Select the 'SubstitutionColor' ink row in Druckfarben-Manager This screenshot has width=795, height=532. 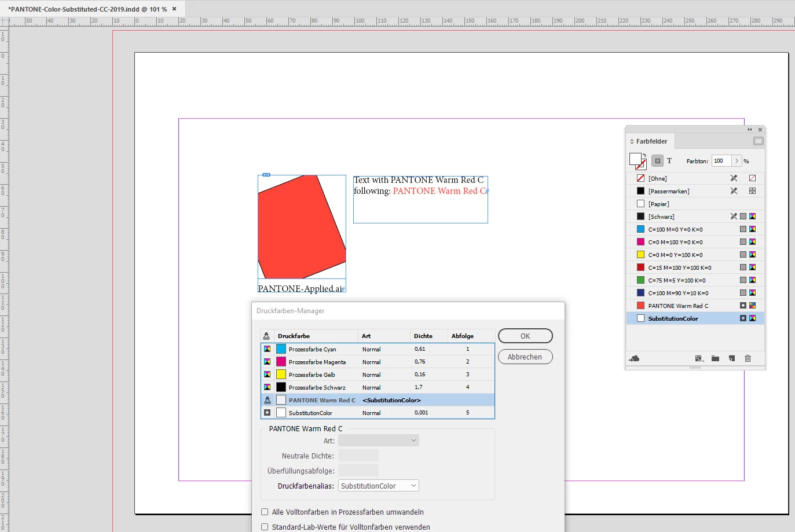click(x=378, y=413)
